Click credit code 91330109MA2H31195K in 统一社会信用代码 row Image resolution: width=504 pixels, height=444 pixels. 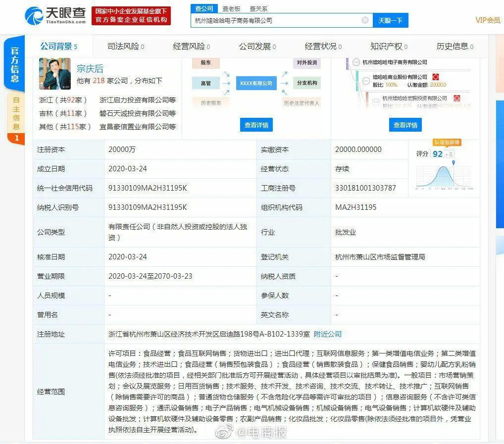tap(148, 188)
